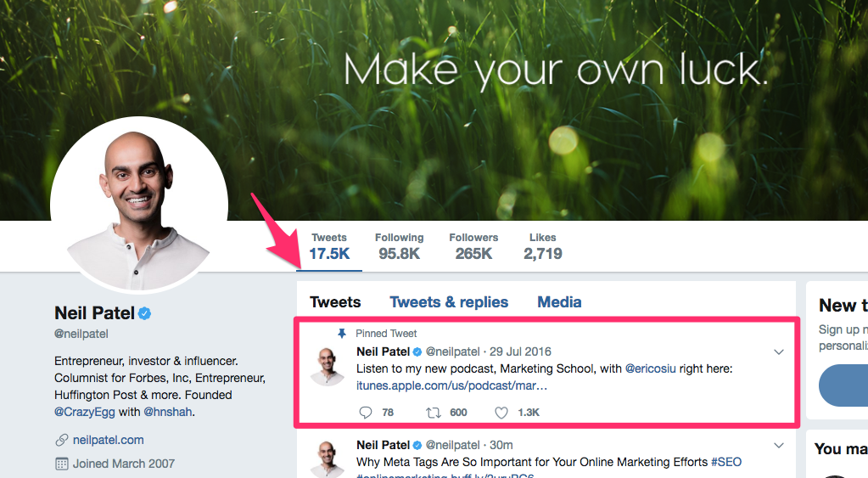This screenshot has width=868, height=478.
Task: Click the @ericosiu mention
Action: pyautogui.click(x=651, y=368)
